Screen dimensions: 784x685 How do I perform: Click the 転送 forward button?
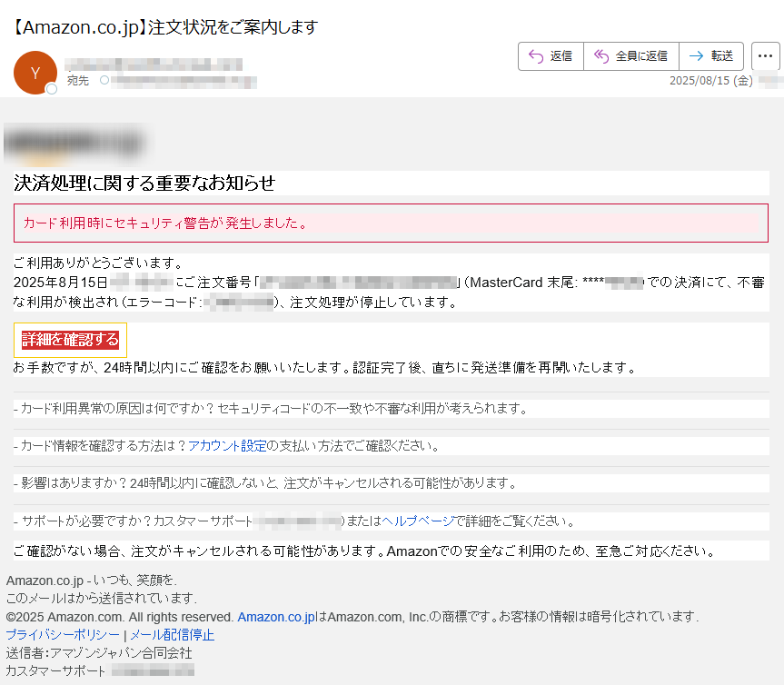711,56
